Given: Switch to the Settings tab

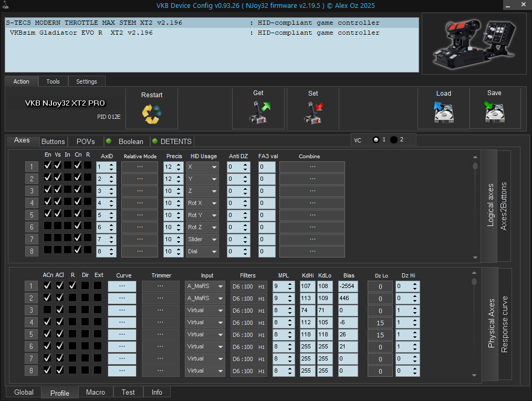Looking at the screenshot, I should (87, 81).
